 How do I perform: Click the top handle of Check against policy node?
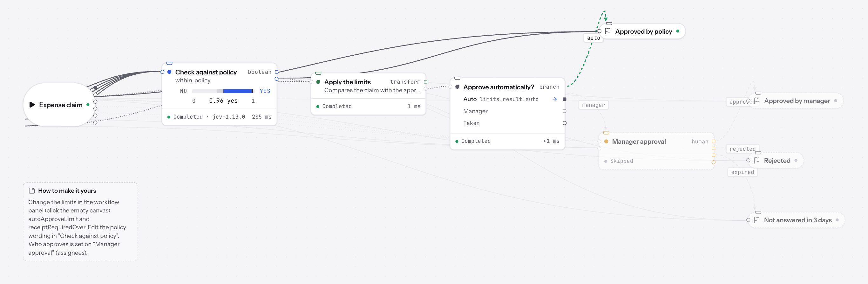click(x=169, y=63)
